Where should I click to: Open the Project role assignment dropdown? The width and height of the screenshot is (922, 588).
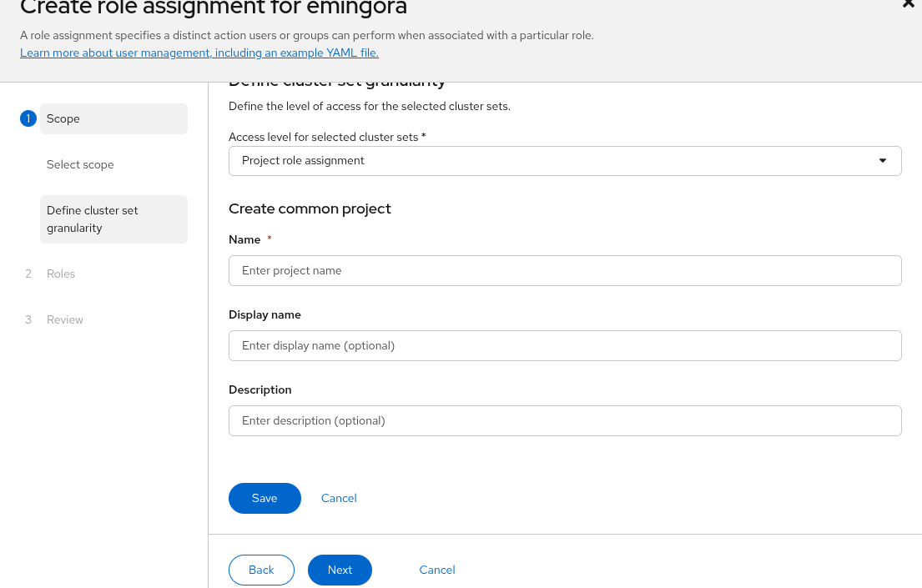click(564, 161)
